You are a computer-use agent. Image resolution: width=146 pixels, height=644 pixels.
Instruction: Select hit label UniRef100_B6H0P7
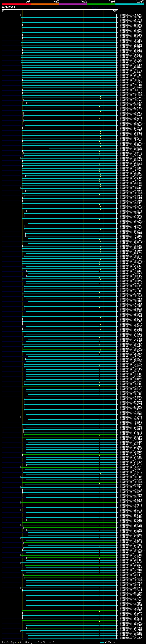coord(131,437)
